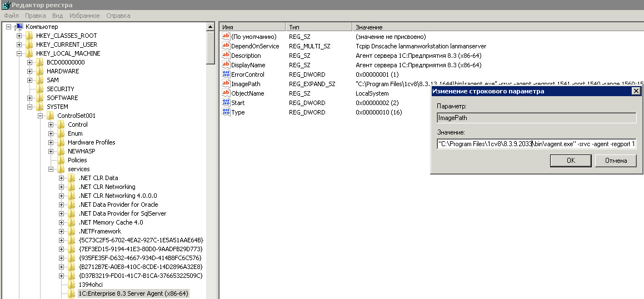Click the LocalSystem value text
This screenshot has width=644, height=299.
(372, 93)
